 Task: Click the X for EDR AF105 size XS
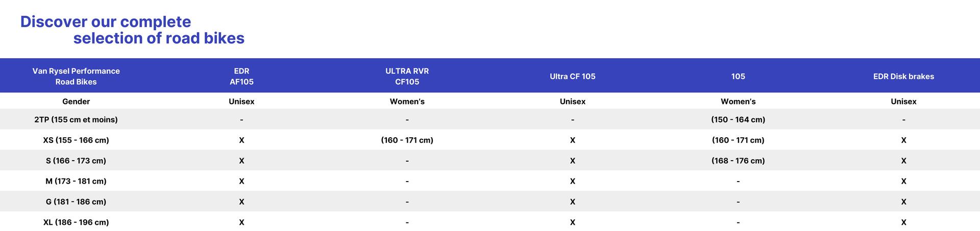241,140
